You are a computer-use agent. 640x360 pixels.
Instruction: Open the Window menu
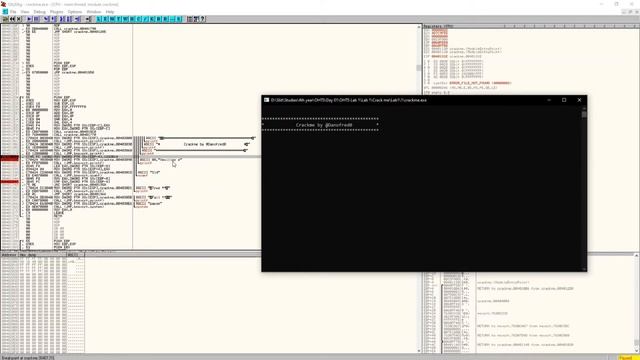click(94, 12)
